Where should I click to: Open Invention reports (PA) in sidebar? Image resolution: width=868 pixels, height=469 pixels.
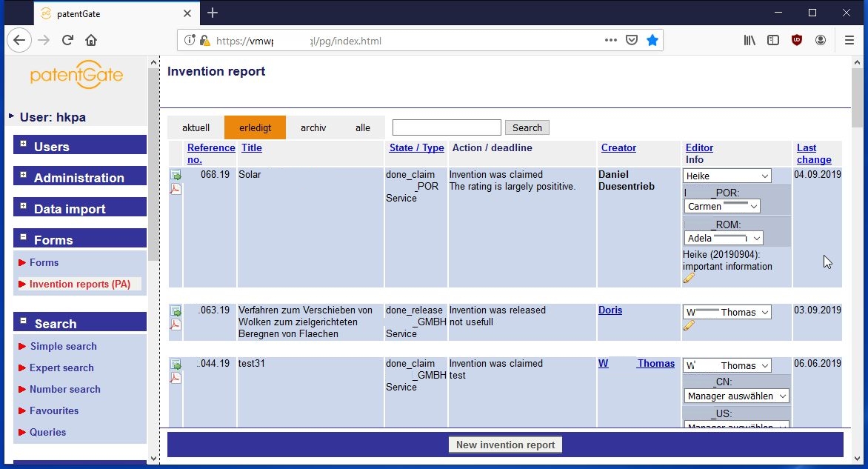point(80,284)
